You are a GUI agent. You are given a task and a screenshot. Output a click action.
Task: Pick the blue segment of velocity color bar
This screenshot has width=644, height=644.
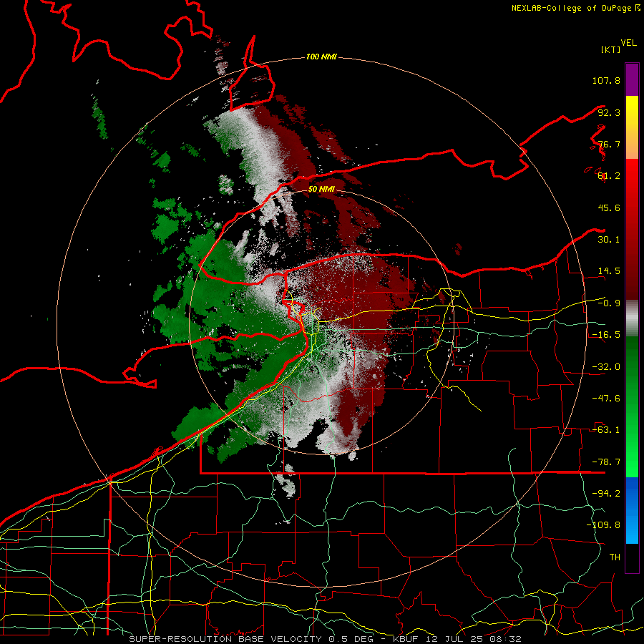(x=632, y=510)
